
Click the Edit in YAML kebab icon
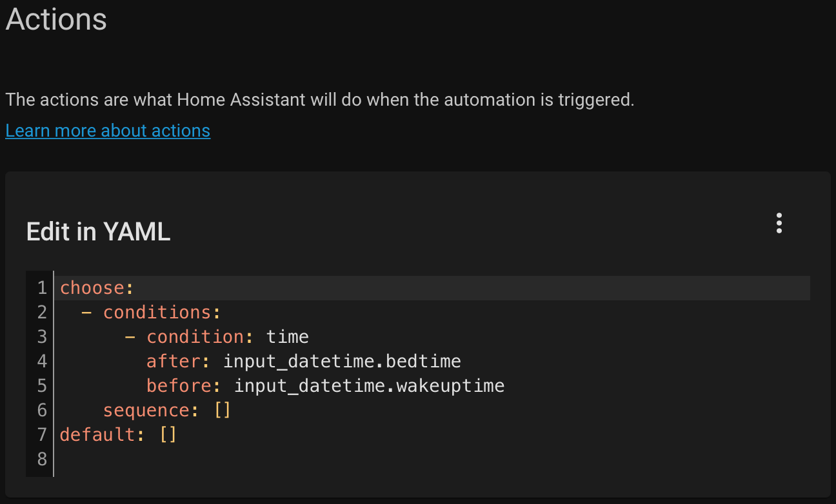coord(779,223)
